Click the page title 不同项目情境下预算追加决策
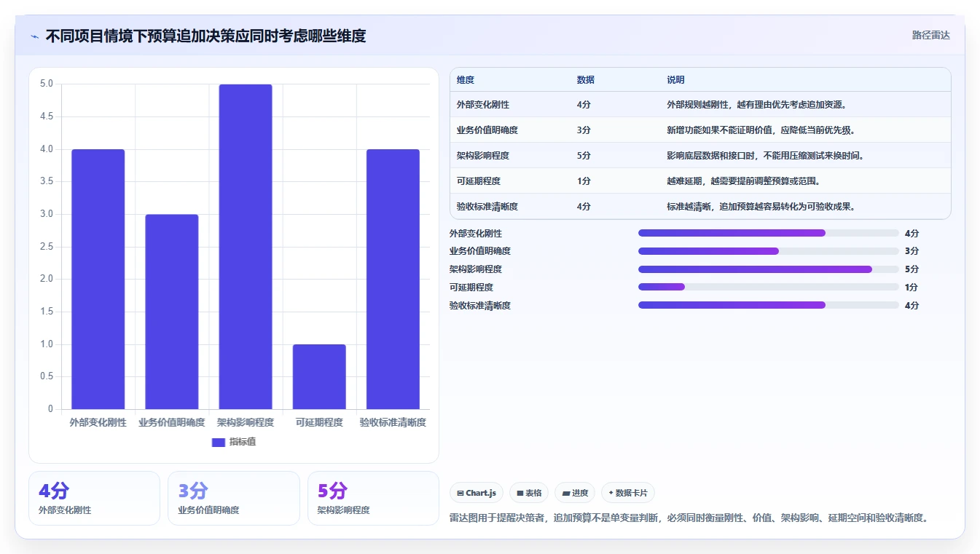Image resolution: width=980 pixels, height=554 pixels. pos(205,36)
